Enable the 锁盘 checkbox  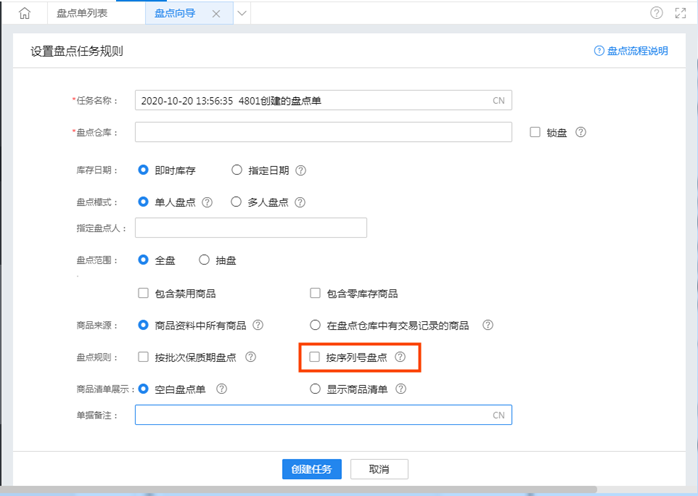click(x=536, y=132)
